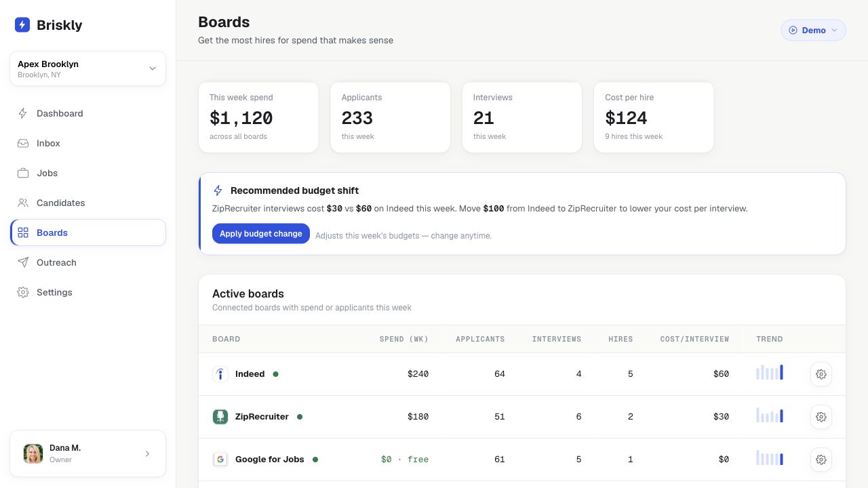Viewport: 868px width, 488px height.
Task: Click the BOARD column header
Action: point(226,339)
